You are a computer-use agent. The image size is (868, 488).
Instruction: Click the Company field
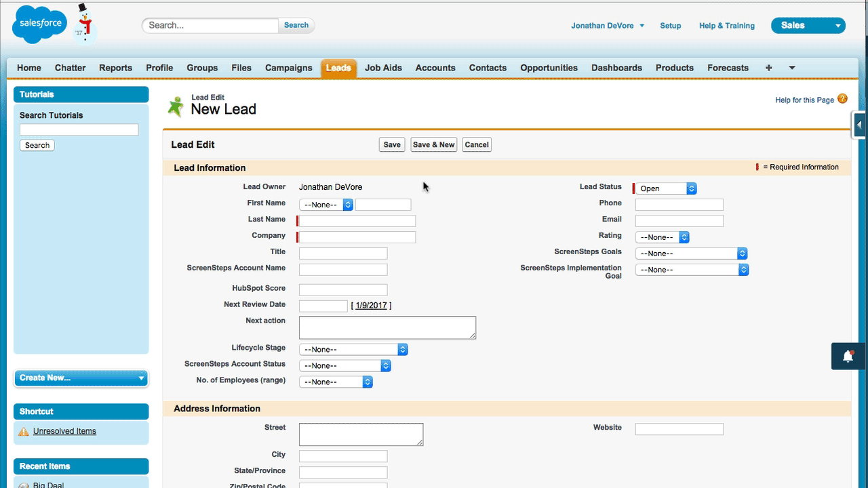pos(357,237)
